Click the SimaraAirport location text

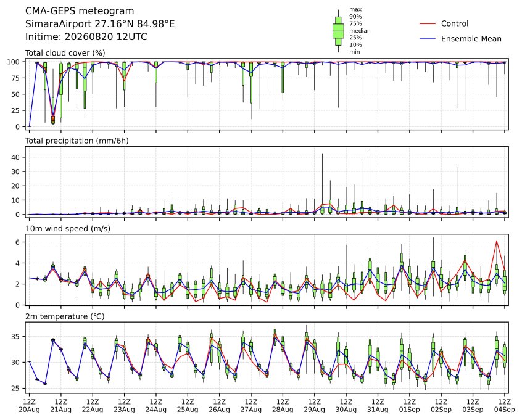click(100, 24)
